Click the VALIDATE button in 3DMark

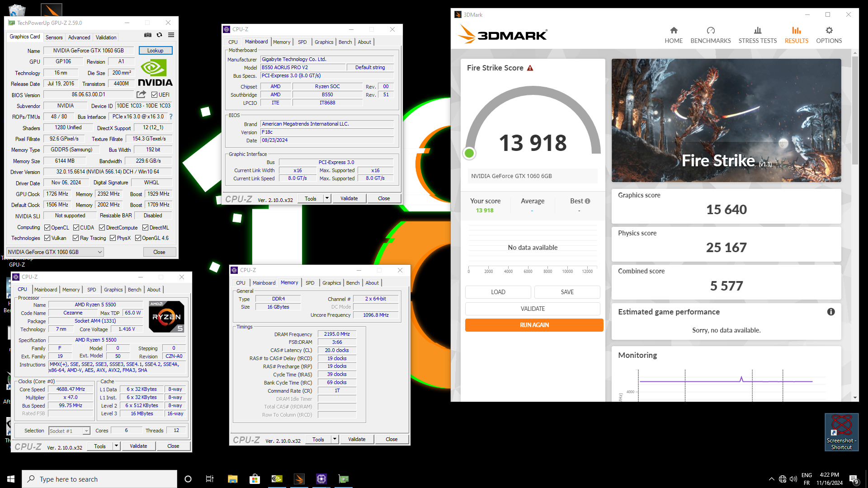533,309
